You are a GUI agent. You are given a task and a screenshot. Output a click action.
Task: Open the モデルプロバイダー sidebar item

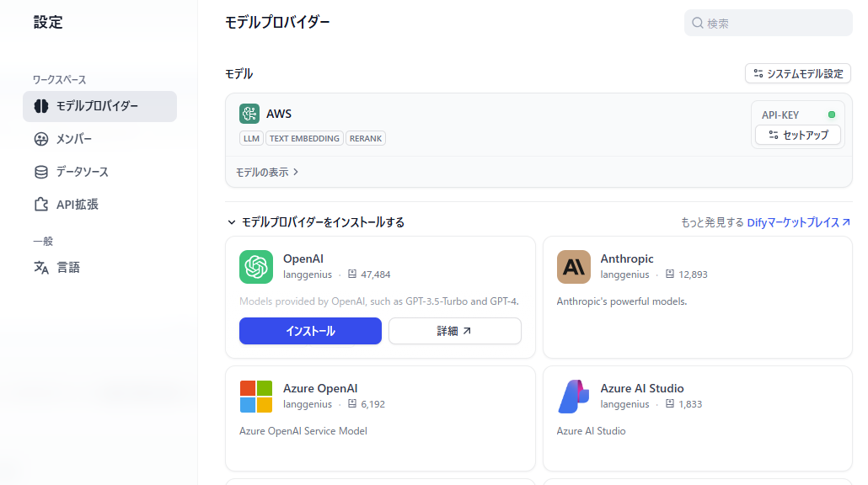coord(99,106)
